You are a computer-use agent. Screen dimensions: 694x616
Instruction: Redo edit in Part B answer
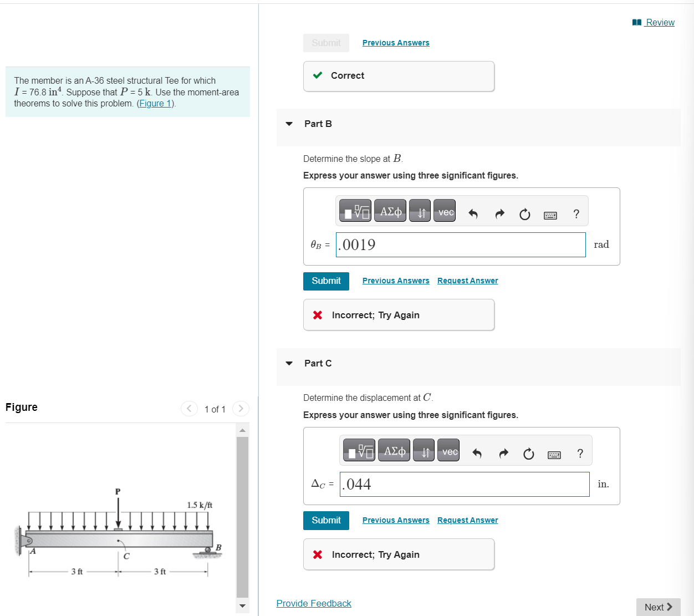499,214
